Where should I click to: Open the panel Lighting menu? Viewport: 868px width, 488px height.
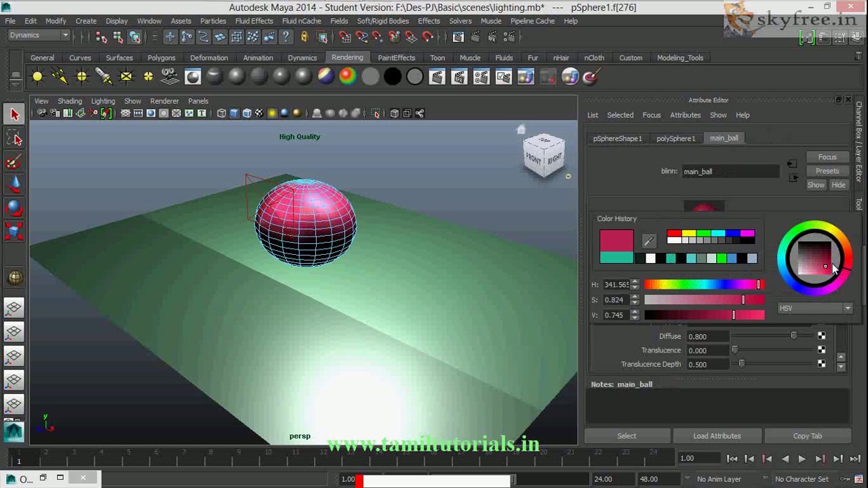(103, 101)
